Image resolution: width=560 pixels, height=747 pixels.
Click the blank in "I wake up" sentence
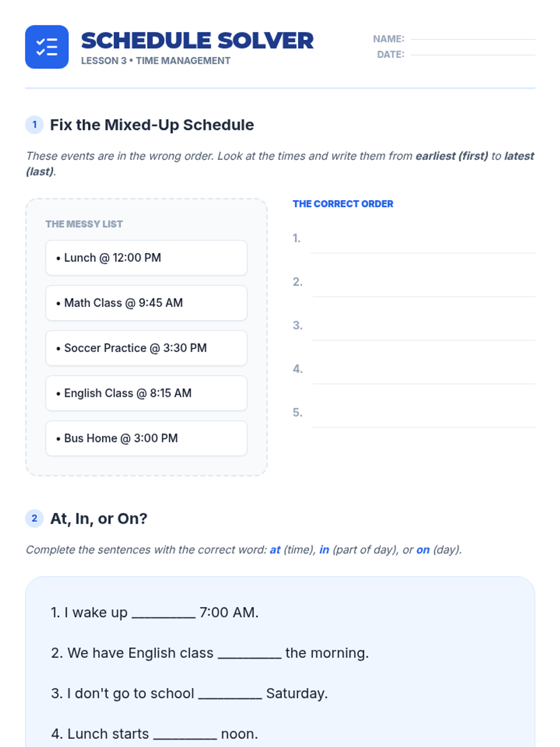[163, 613]
